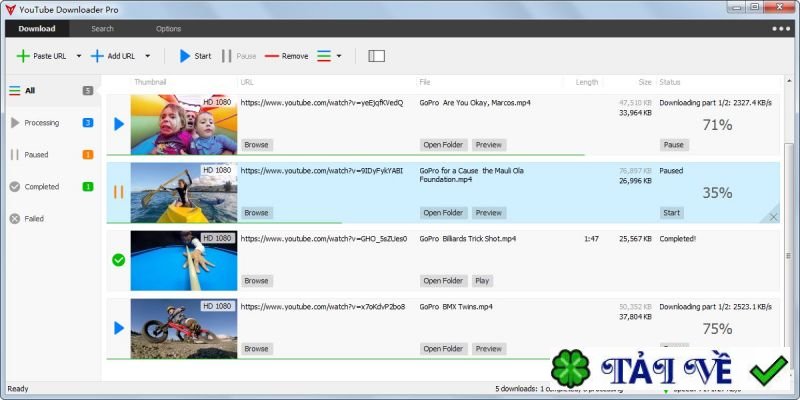Click Preview for BMX Twins

tap(489, 349)
